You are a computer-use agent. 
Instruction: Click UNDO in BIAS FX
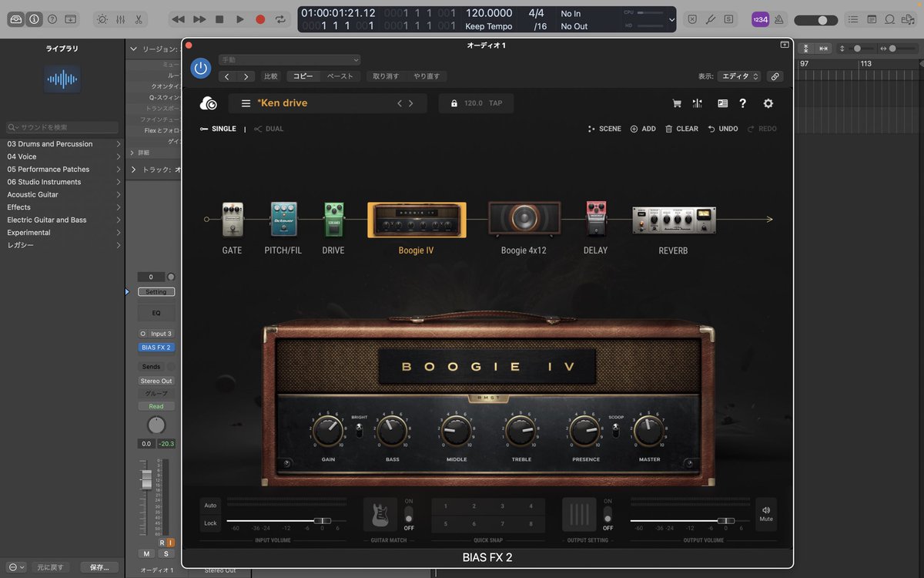[723, 129]
